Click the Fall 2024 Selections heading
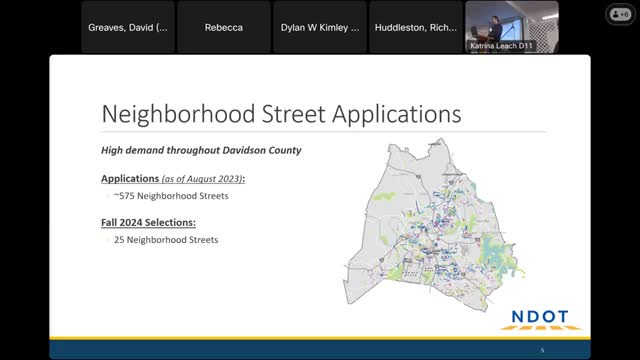The height and width of the screenshot is (360, 640). click(148, 222)
